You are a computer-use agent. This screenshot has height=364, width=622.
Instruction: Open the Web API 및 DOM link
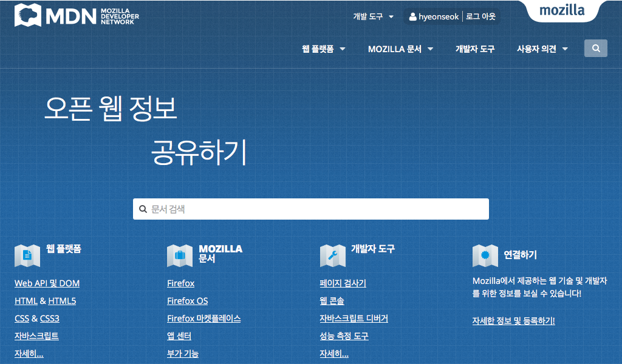[x=47, y=283]
